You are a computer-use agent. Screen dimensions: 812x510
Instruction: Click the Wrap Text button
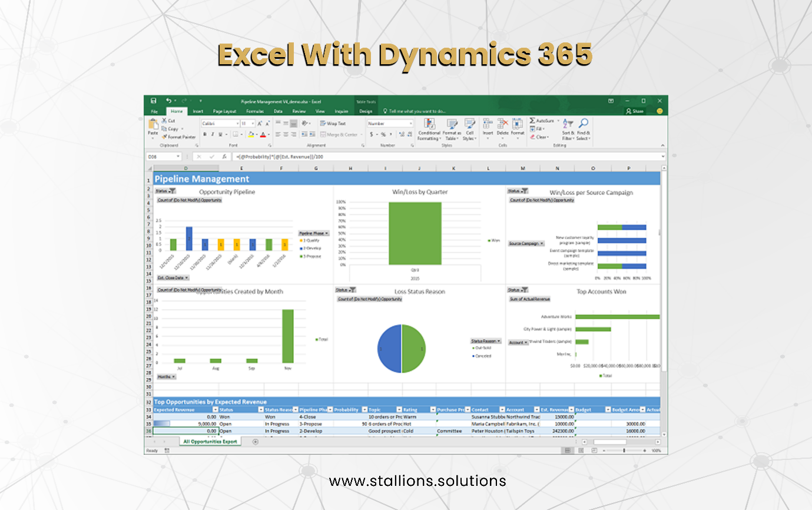(x=333, y=124)
